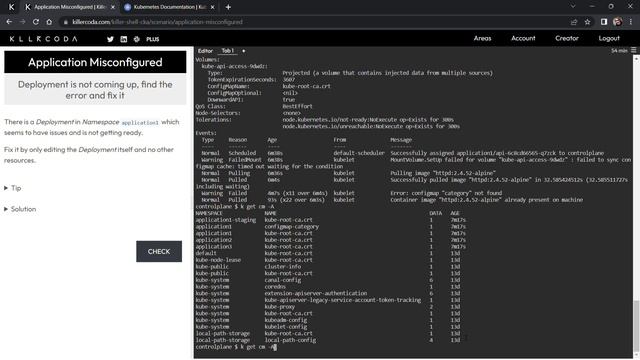Select the kubeadm-config entry
The width and height of the screenshot is (640, 360).
point(286,320)
